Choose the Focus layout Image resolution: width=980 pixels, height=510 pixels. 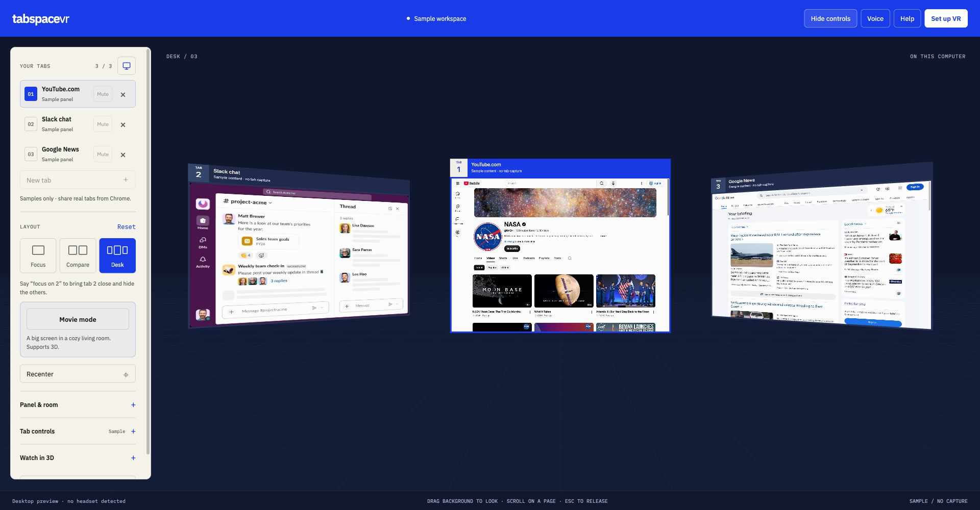(x=38, y=256)
